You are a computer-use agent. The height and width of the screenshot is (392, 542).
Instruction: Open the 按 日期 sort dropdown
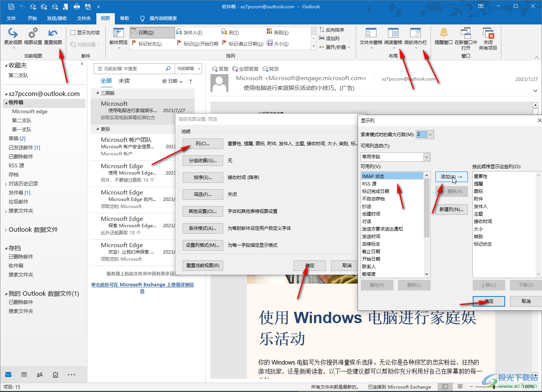click(x=172, y=81)
